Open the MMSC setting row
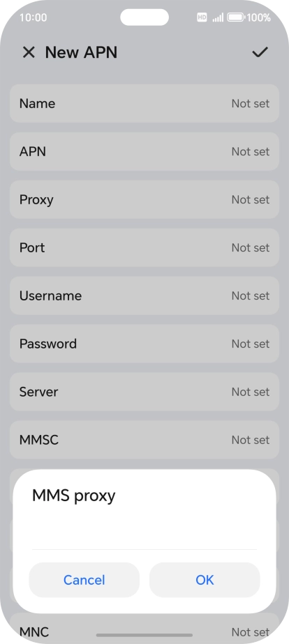The width and height of the screenshot is (289, 644). point(144,440)
